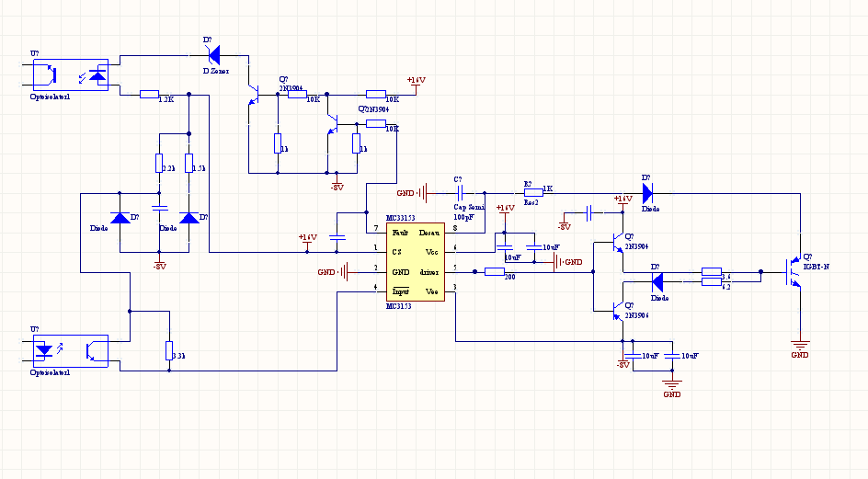Select the 1.5k resistor
868x479 pixels.
(x=188, y=164)
